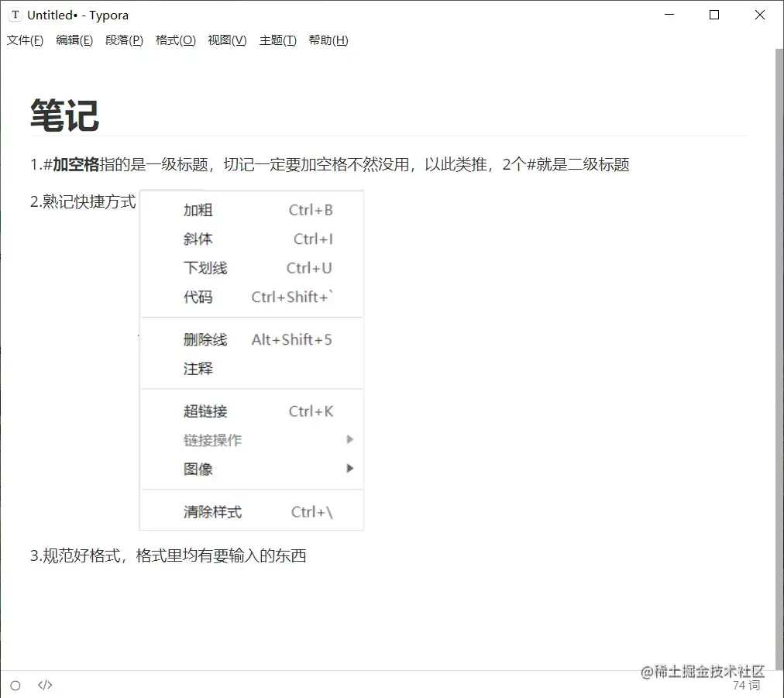Open the 编辑(E) menu

click(74, 40)
